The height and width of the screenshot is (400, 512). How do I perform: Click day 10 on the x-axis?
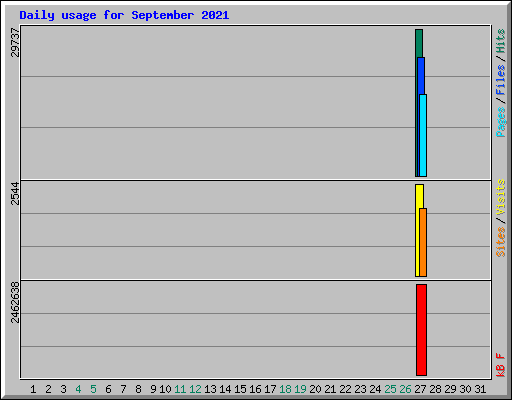[x=165, y=389]
